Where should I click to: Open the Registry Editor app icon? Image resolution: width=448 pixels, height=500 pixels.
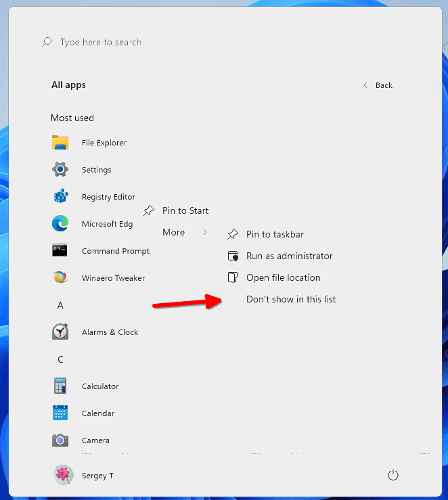click(60, 197)
